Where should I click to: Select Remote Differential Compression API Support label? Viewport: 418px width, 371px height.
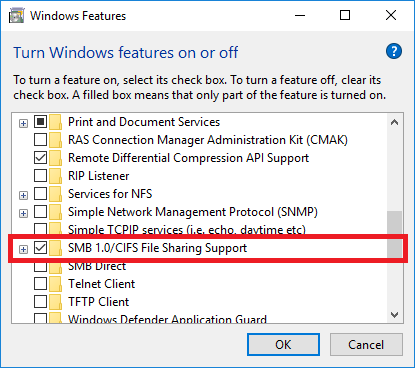click(x=189, y=158)
